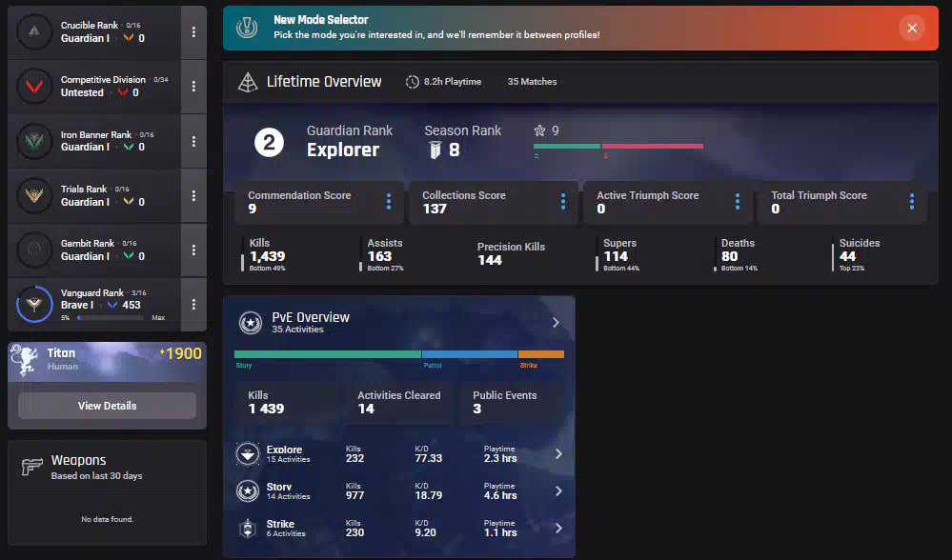Click the Vanguard Rank emblem icon
This screenshot has height=560, width=952.
tap(34, 304)
